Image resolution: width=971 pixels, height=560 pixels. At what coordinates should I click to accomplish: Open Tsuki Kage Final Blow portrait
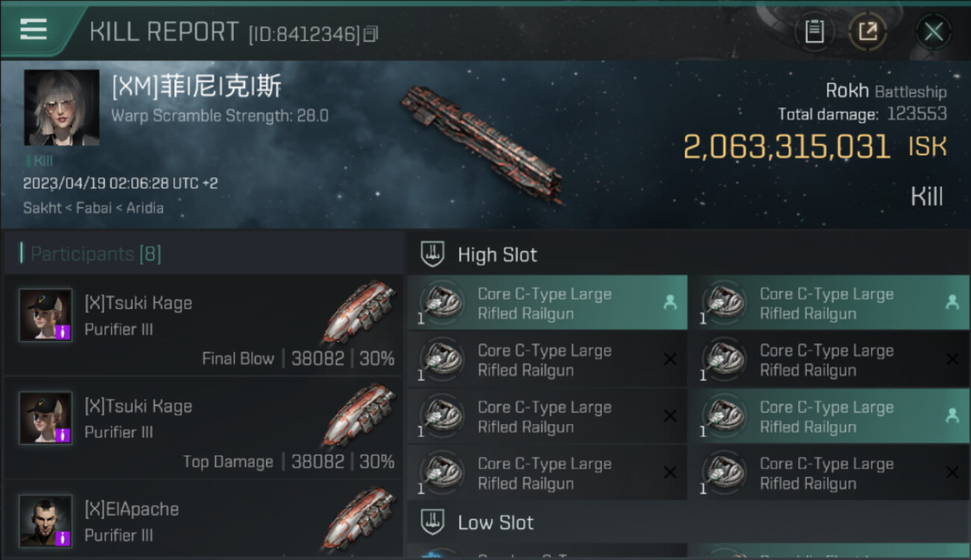click(46, 315)
